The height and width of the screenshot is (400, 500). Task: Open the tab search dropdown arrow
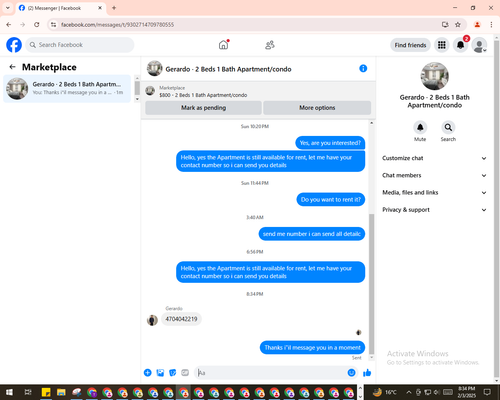coord(8,8)
